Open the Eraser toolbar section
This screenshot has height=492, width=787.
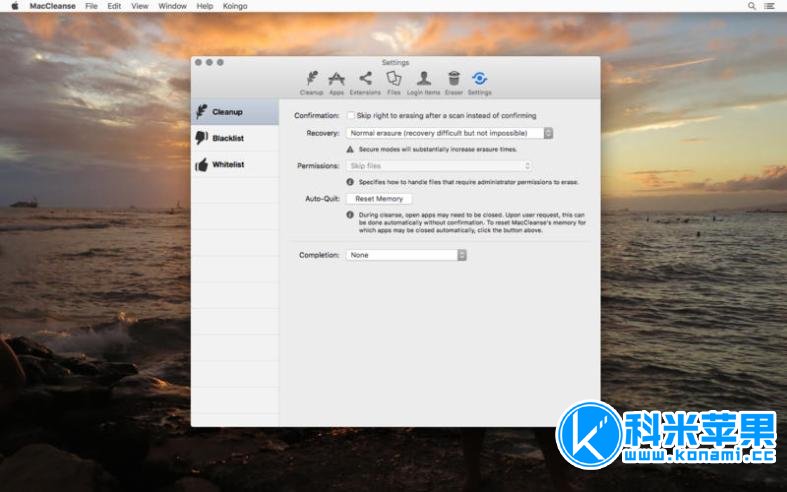pos(454,83)
